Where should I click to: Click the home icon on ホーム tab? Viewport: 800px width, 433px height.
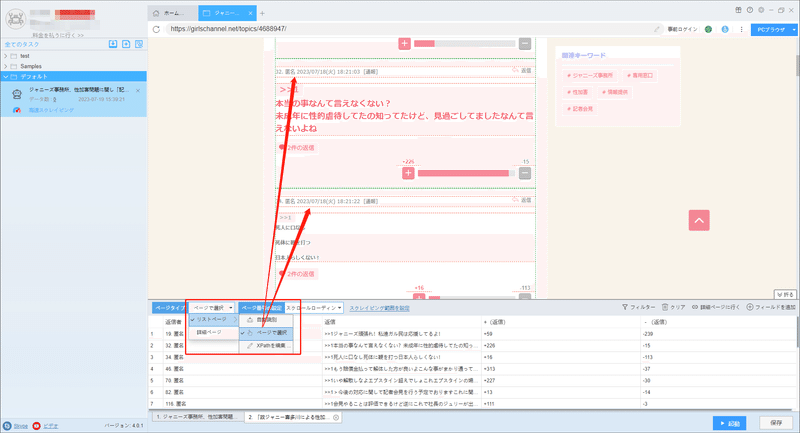click(x=156, y=13)
